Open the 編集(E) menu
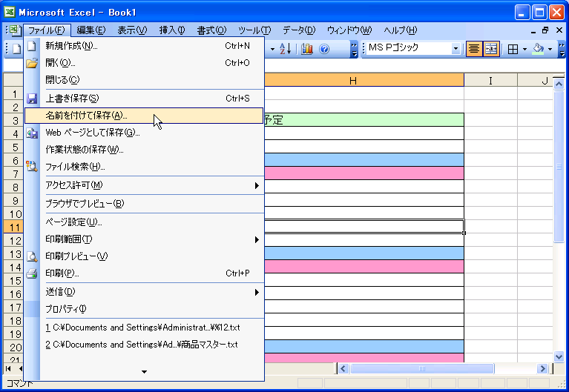Viewport: 569px width, 392px height. point(91,30)
